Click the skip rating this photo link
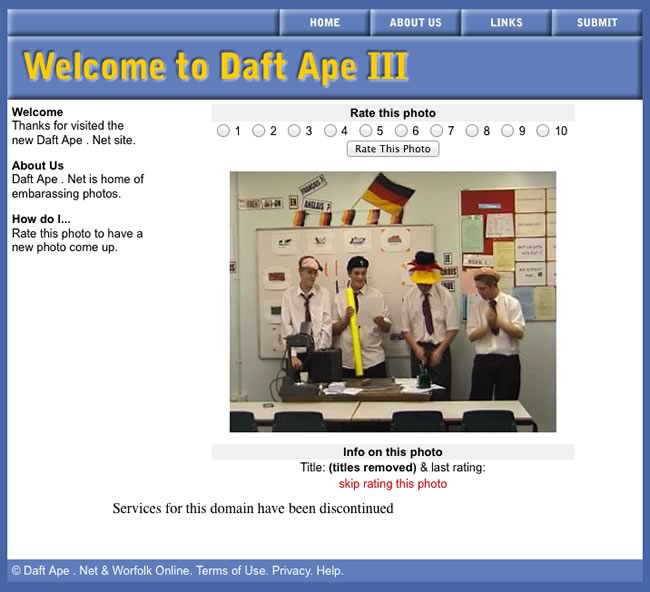 point(393,484)
